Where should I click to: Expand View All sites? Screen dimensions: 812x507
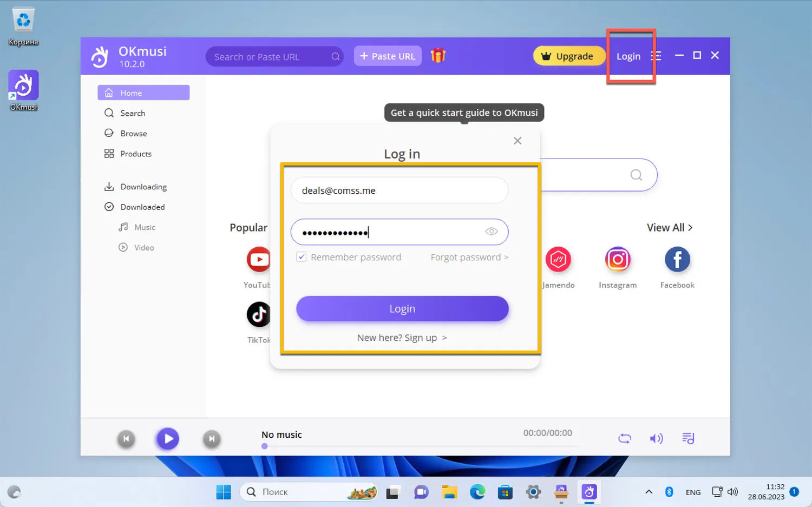tap(670, 228)
